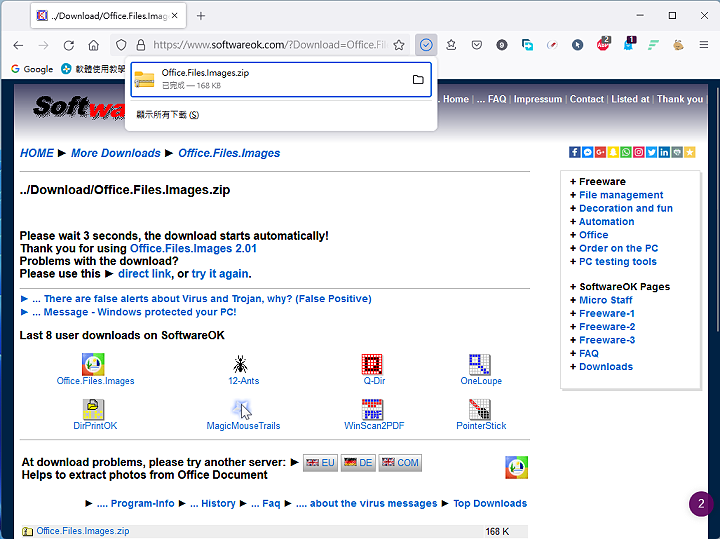Open Micro Staff sidebar link

click(x=606, y=300)
